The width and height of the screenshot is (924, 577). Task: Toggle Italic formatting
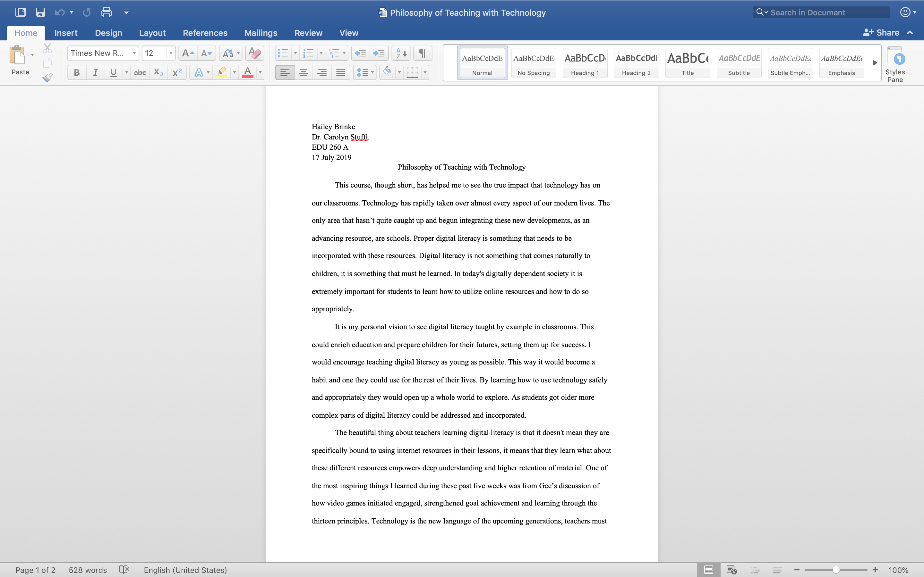click(95, 72)
